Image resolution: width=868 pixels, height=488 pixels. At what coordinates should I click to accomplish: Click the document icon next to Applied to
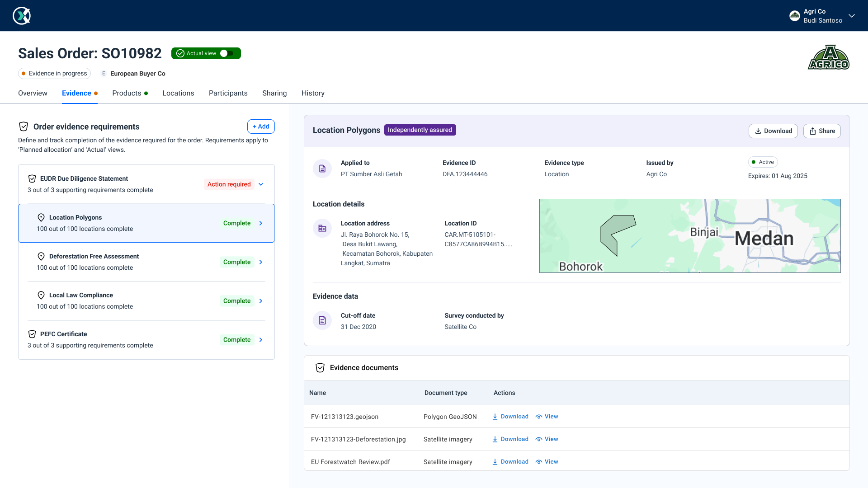click(x=322, y=169)
